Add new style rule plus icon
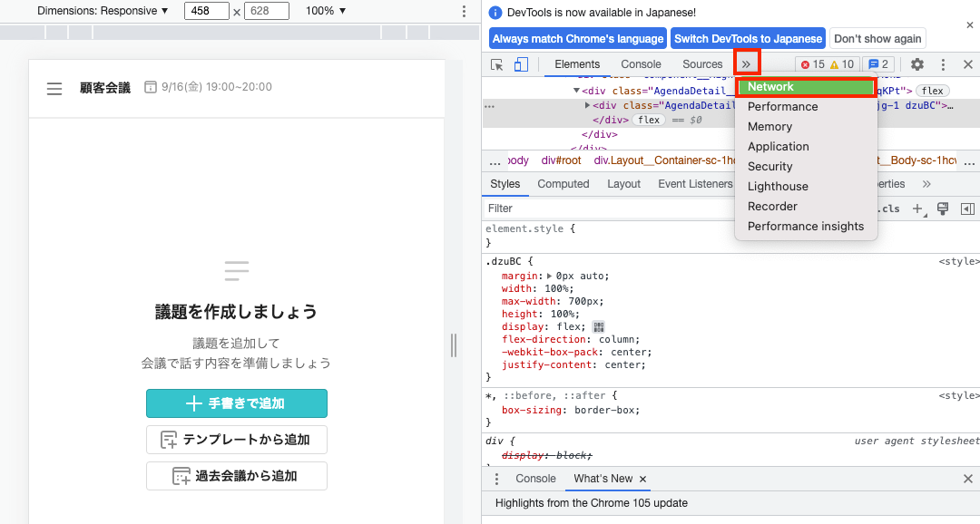This screenshot has width=980, height=524. point(917,209)
